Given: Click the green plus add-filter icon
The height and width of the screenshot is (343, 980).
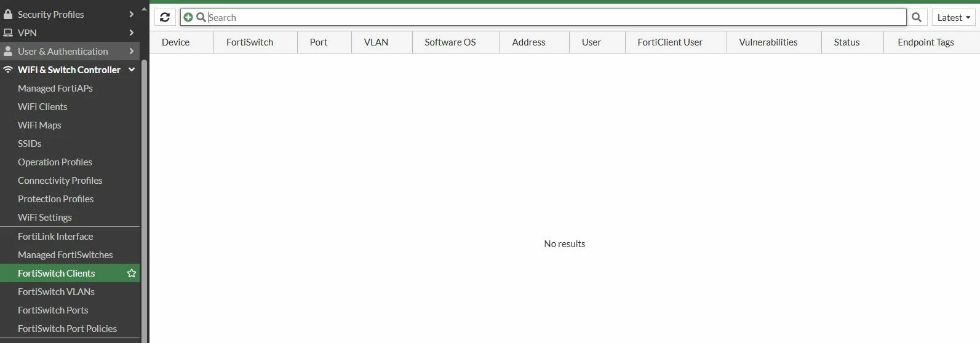Looking at the screenshot, I should click(188, 17).
